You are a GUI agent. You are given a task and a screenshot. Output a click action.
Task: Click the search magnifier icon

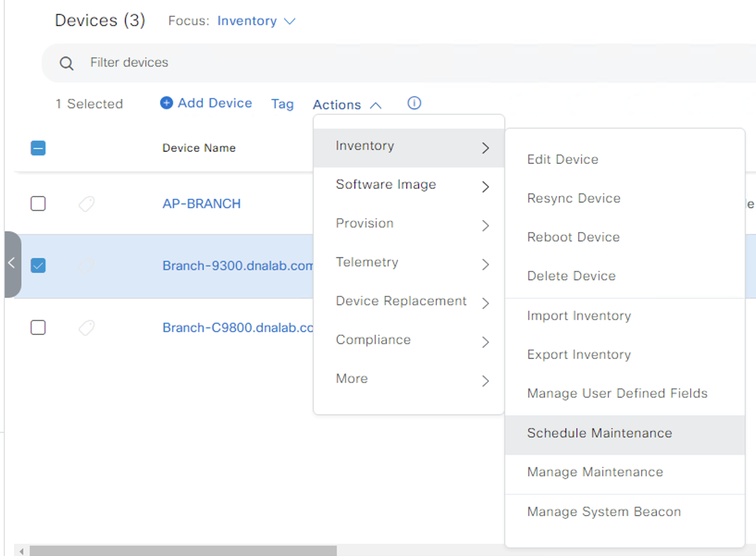point(67,63)
